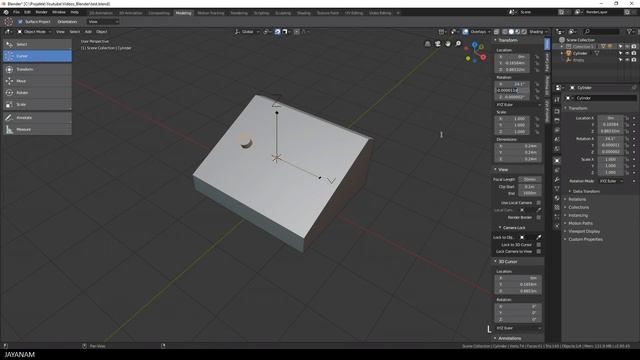
Task: Switch to wireframe viewport shading mode
Action: click(505, 32)
